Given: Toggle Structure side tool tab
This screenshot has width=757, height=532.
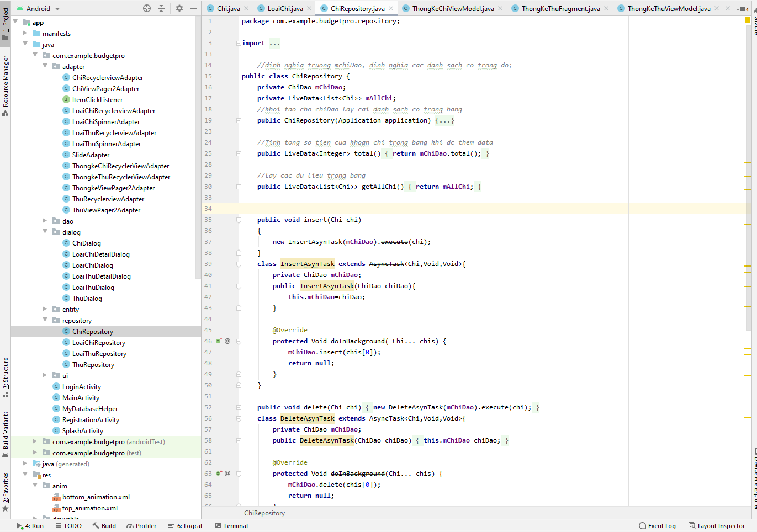Looking at the screenshot, I should 6,377.
